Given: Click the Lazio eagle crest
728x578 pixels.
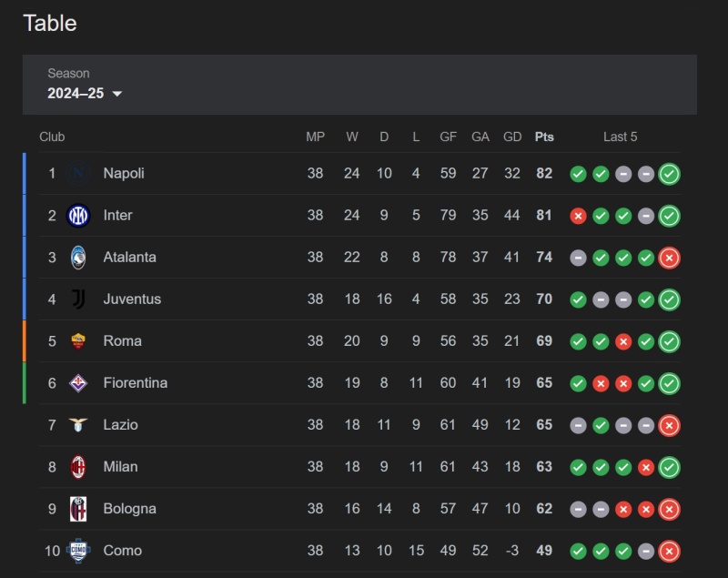Looking at the screenshot, I should [x=78, y=425].
